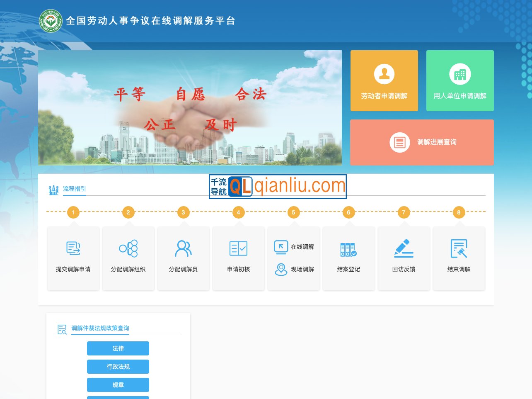Select the 提交调解申请 document icon
Screen dimensions: 532x399
click(73, 248)
